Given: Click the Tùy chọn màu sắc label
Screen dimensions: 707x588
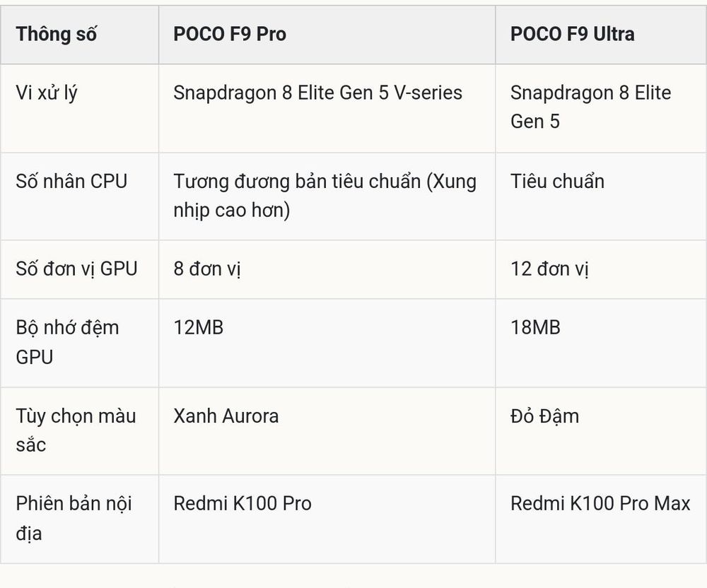Looking at the screenshot, I should [x=76, y=430].
